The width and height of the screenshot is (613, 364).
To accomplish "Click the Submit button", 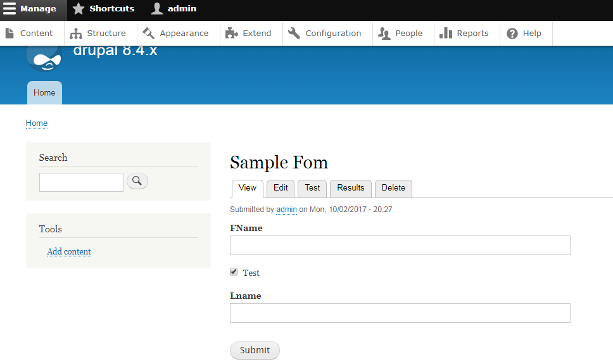I will [x=255, y=350].
